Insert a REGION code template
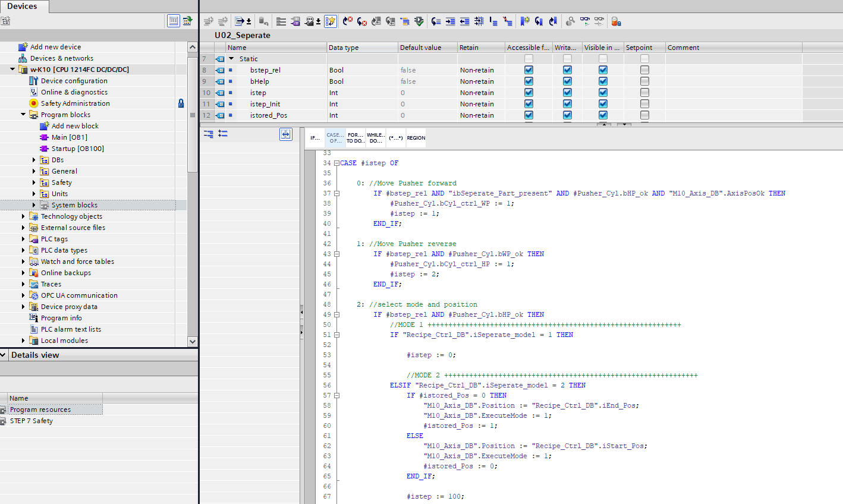This screenshot has width=843, height=504. 416,138
